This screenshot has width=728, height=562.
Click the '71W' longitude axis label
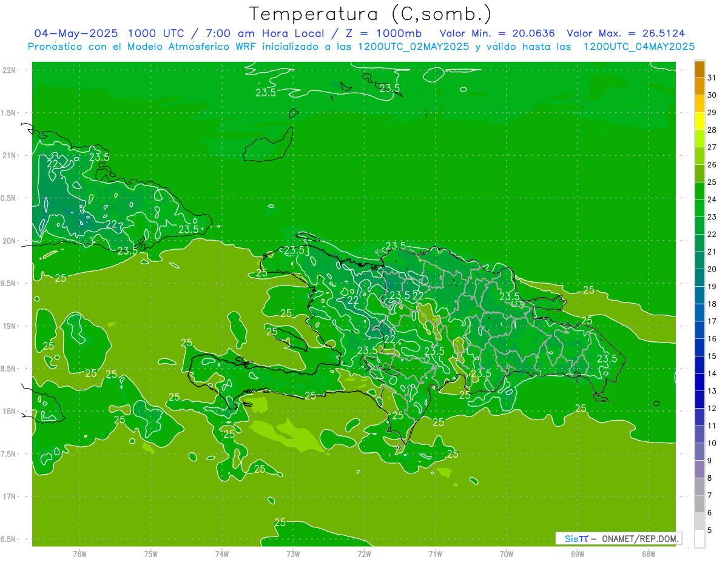tap(435, 554)
